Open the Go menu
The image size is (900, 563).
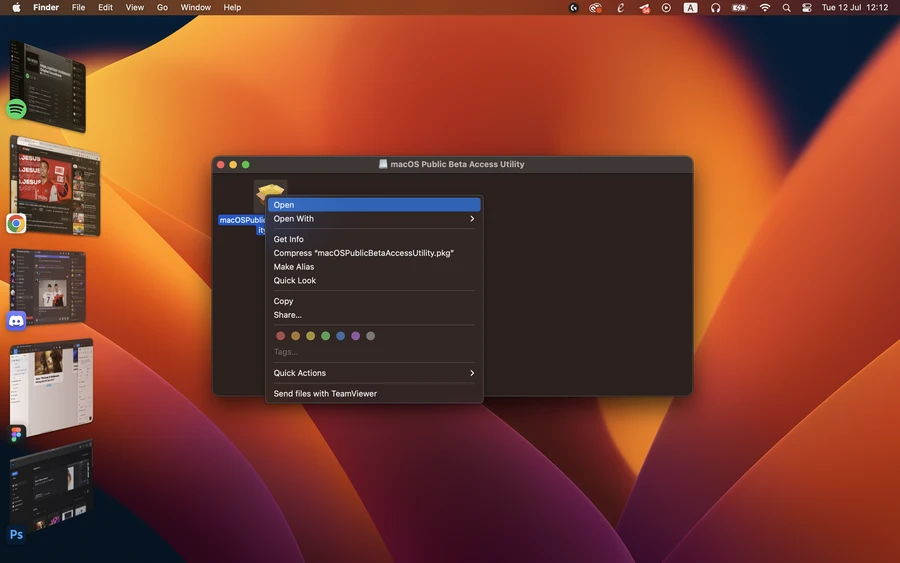click(x=162, y=7)
